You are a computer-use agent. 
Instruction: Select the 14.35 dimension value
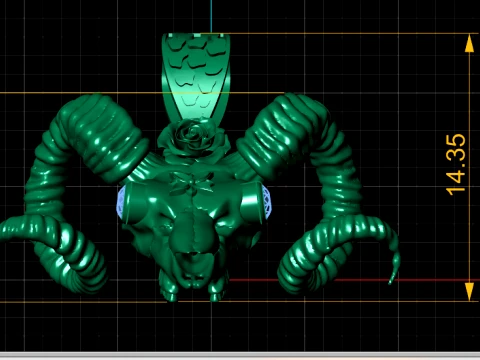tap(456, 164)
